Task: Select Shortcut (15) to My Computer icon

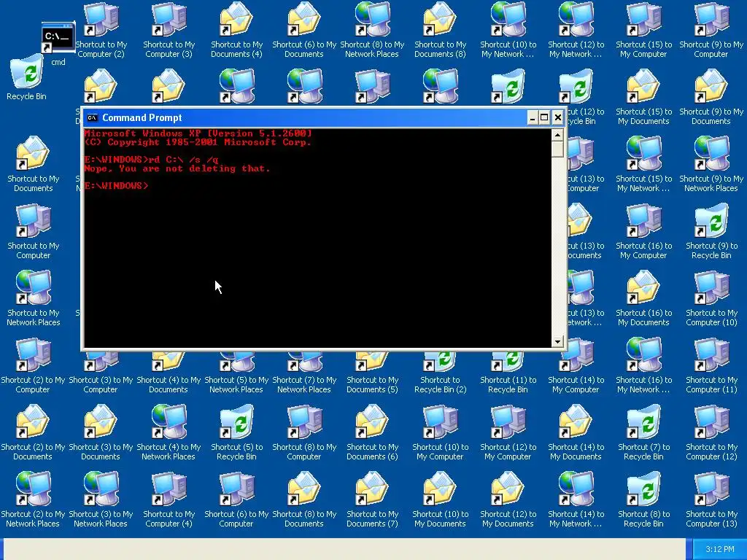Action: pos(643,20)
